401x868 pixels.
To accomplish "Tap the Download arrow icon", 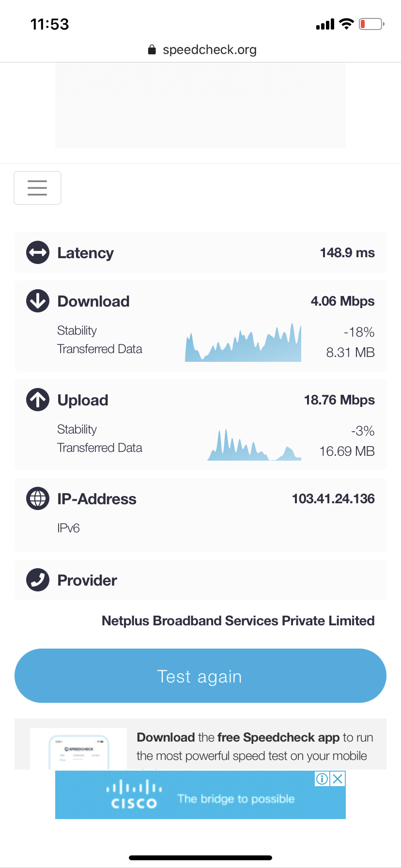I will 38,301.
